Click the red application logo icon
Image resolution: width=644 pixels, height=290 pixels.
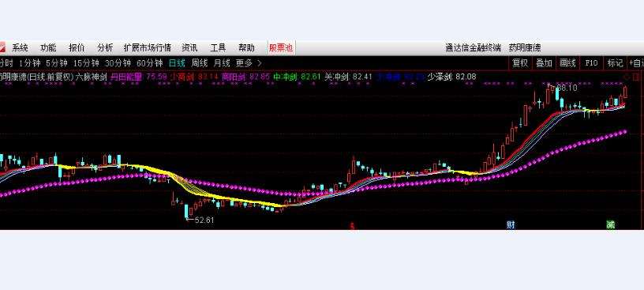point(2,47)
